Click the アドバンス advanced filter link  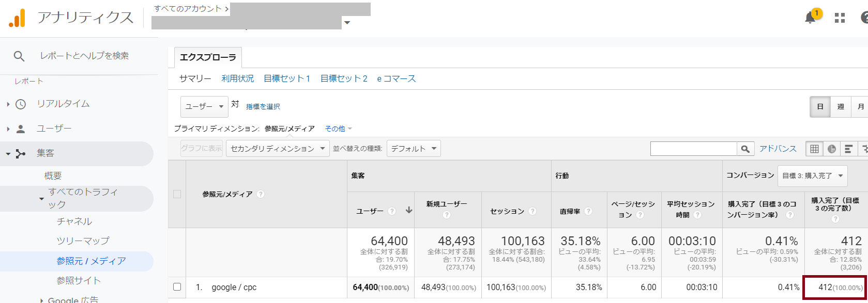[x=778, y=149]
